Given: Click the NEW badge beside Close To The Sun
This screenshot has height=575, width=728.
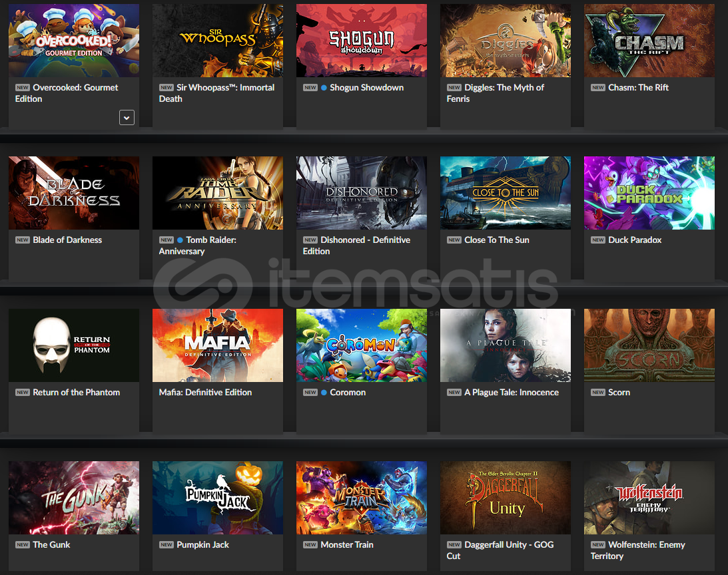Looking at the screenshot, I should [454, 240].
